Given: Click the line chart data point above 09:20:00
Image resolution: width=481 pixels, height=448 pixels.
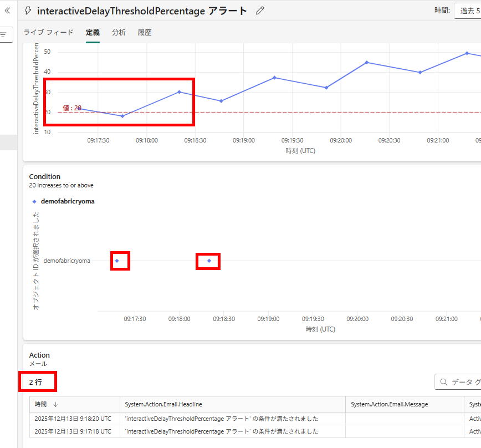Looking at the screenshot, I should [367, 63].
